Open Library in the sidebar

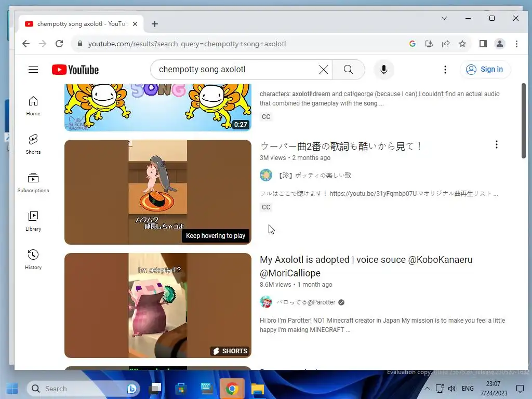(33, 221)
